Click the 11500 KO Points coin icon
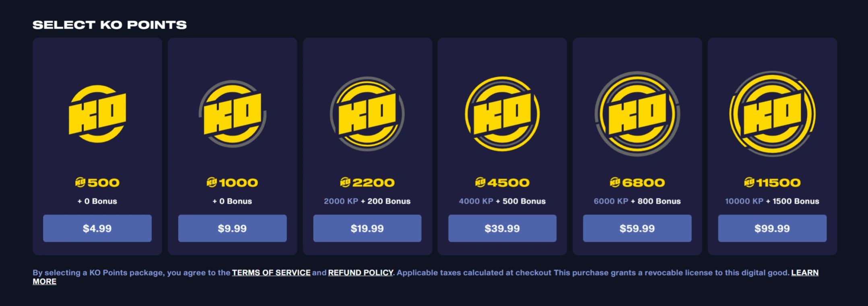868x306 pixels. click(772, 114)
